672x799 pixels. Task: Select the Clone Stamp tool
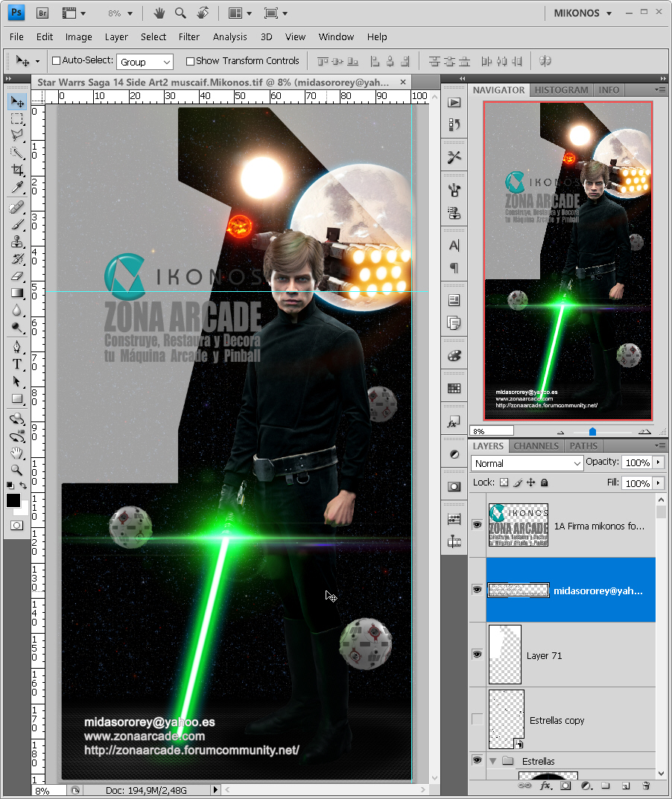pyautogui.click(x=17, y=241)
